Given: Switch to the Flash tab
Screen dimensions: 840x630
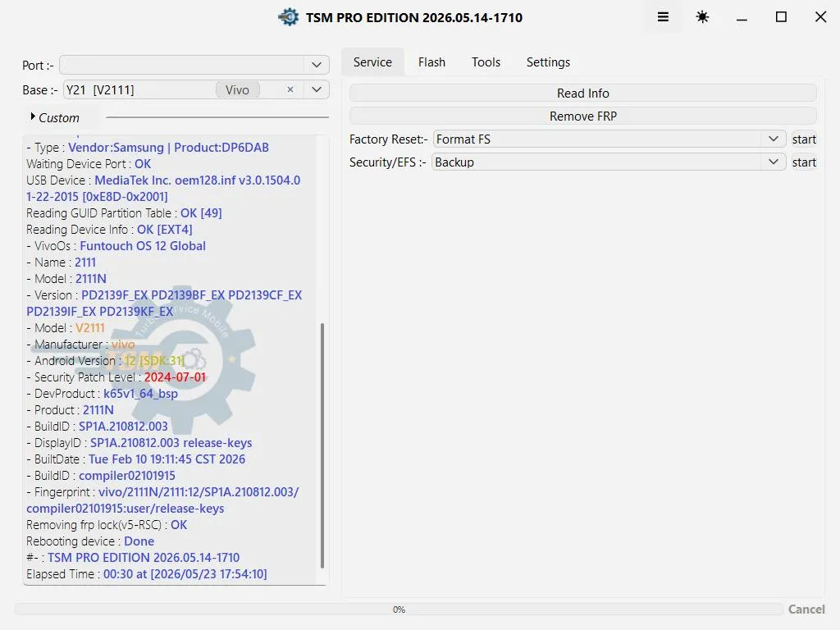Looking at the screenshot, I should click(x=431, y=62).
